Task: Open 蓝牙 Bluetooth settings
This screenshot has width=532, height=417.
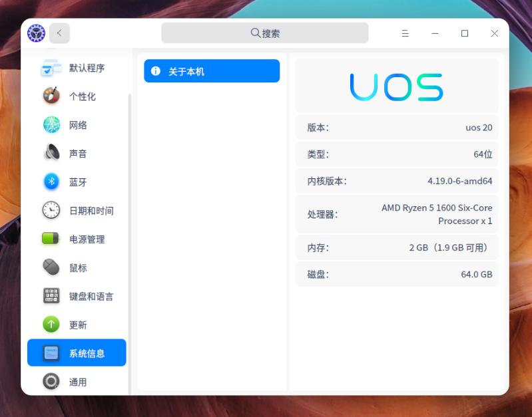Action: coord(77,182)
